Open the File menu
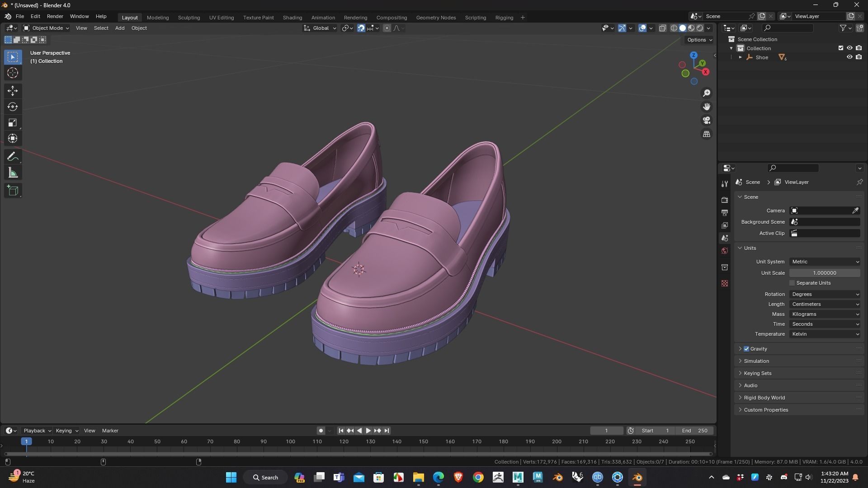 20,16
